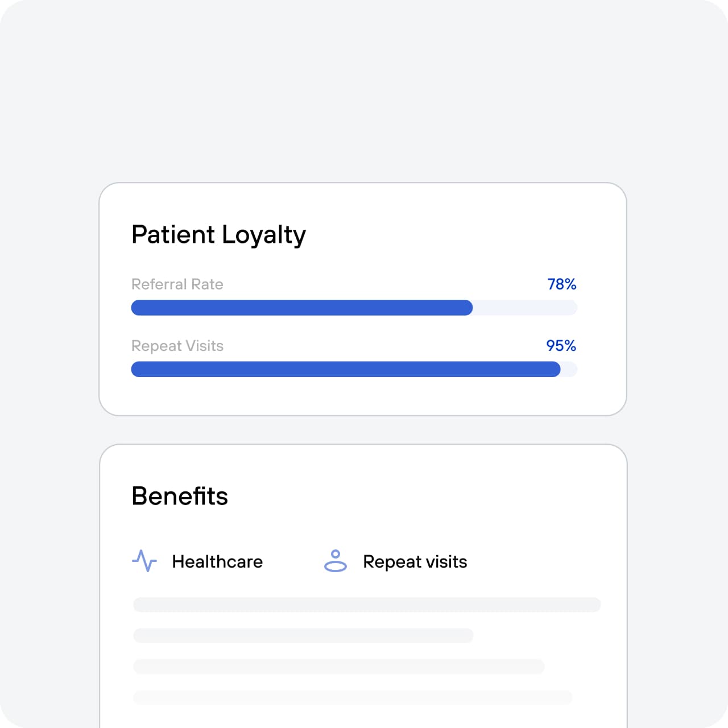
Task: Click empty area of Patient Loyalty card
Action: [x=444, y=233]
